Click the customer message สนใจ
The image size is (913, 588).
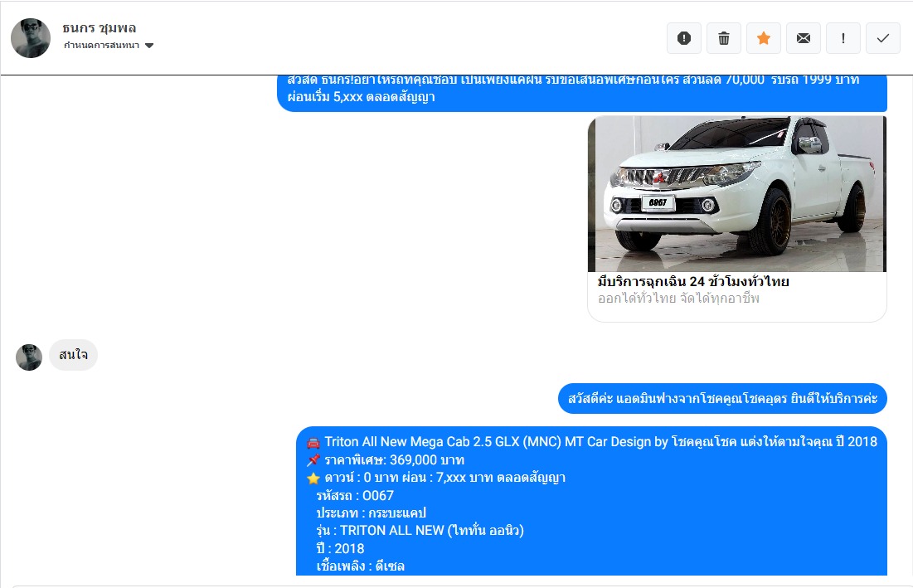(73, 355)
